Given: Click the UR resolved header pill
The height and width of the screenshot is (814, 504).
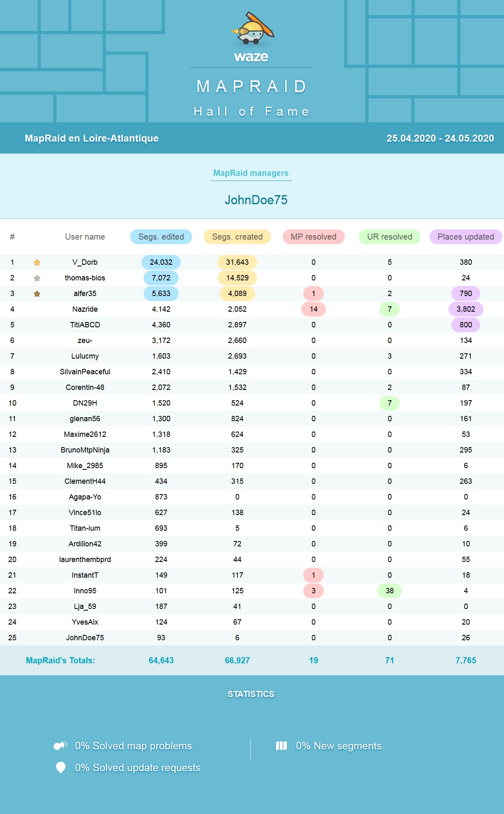Looking at the screenshot, I should pyautogui.click(x=389, y=237).
